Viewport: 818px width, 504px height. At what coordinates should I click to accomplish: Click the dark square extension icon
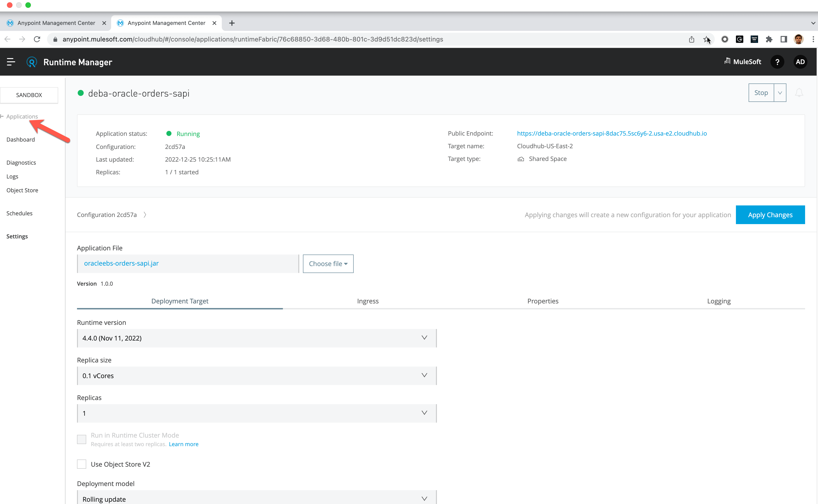coord(754,39)
